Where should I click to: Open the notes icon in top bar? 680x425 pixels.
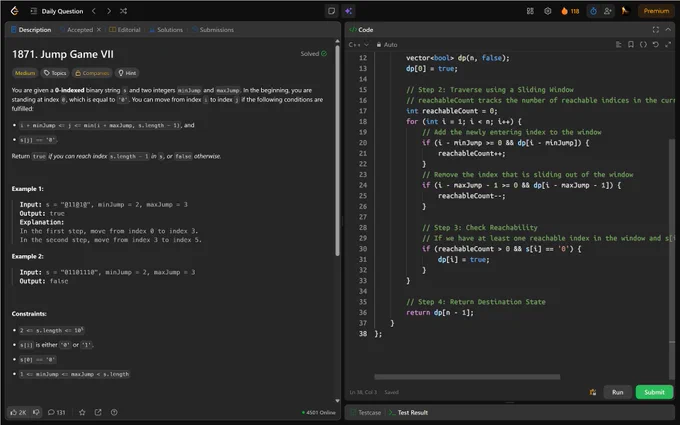332,11
